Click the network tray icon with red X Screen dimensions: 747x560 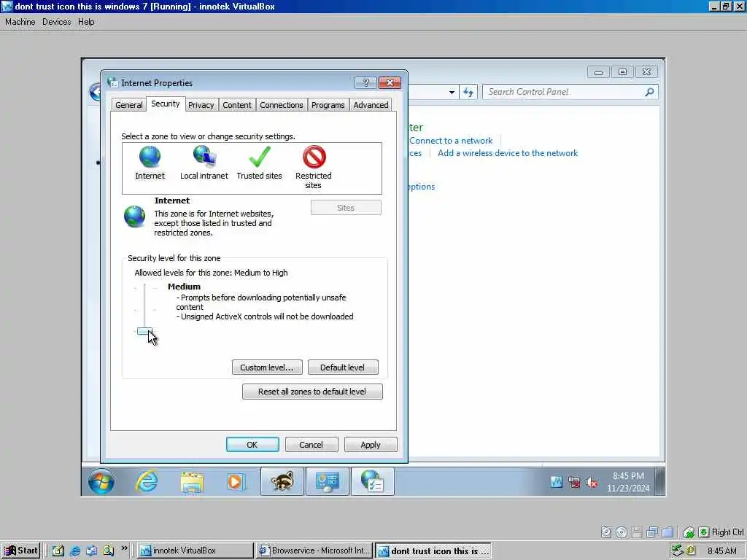574,483
